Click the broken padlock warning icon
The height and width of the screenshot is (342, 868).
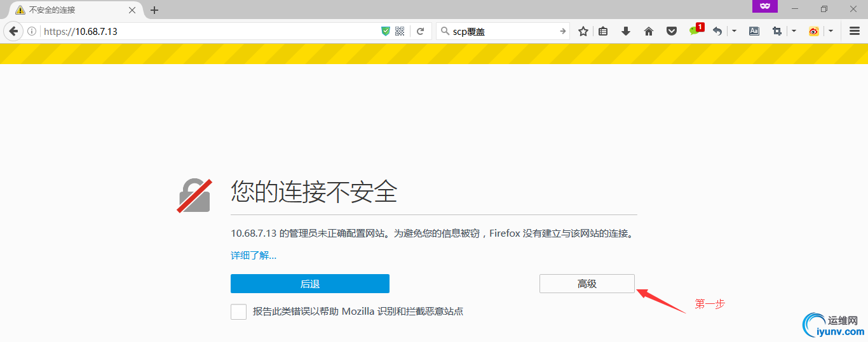coord(194,195)
